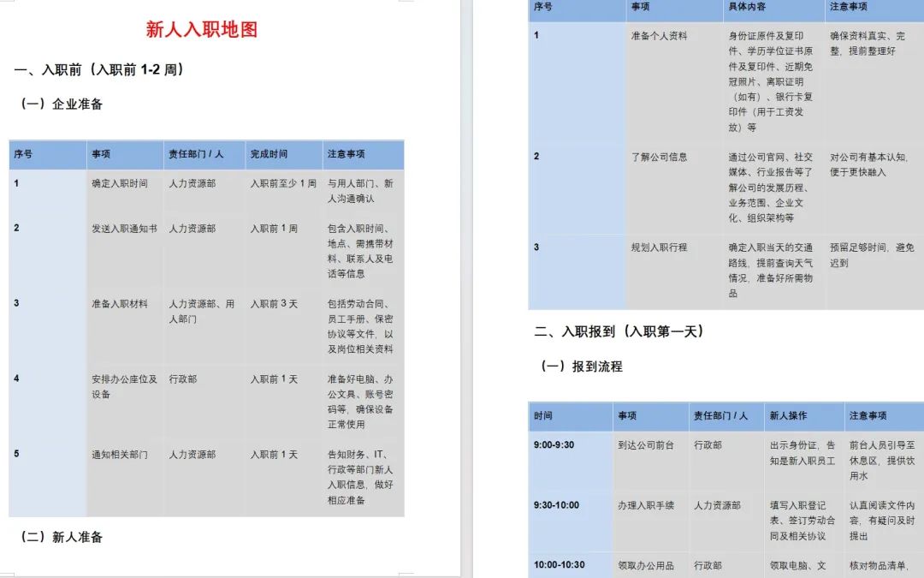Click the red title 新人入职地图
The height and width of the screenshot is (578, 924).
tap(202, 29)
